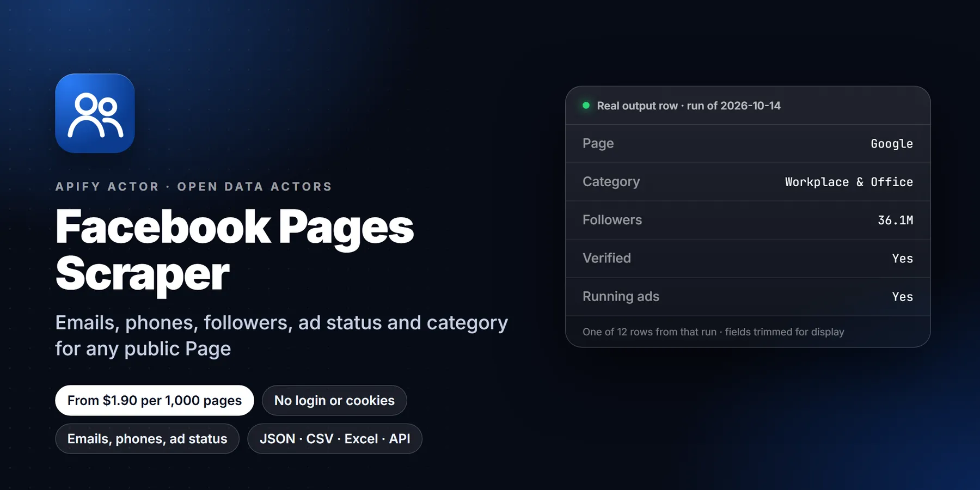Click the green status dot
Screen dimensions: 980x490
586,106
